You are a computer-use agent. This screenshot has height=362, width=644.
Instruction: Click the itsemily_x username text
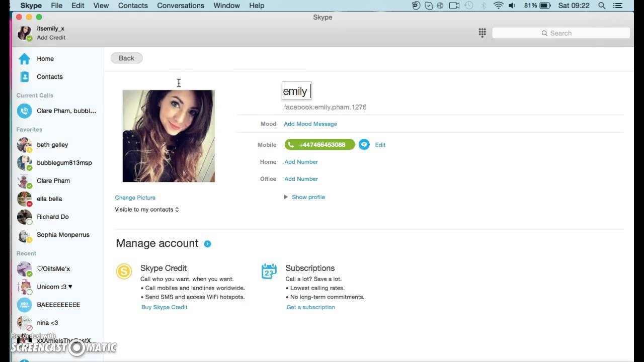(x=50, y=29)
